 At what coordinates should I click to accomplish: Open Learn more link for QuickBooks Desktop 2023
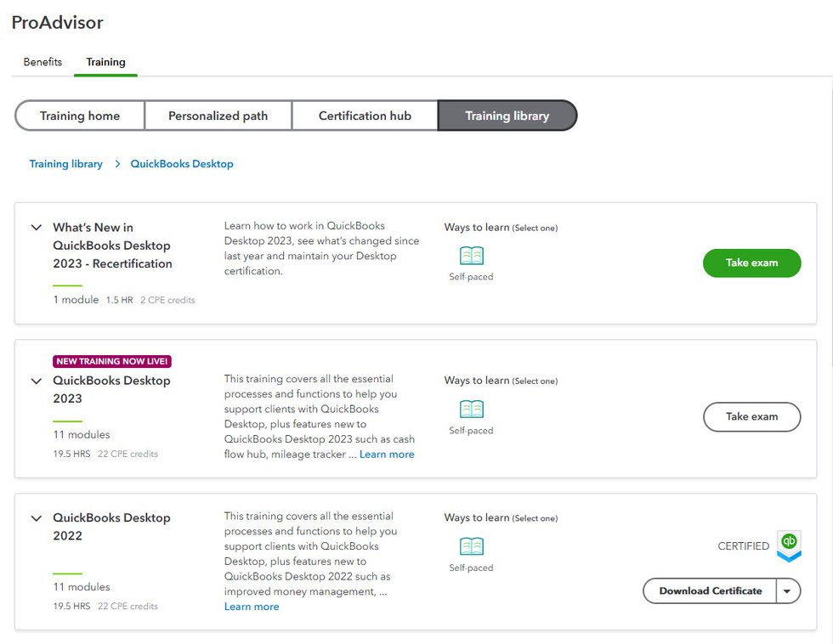click(x=387, y=455)
